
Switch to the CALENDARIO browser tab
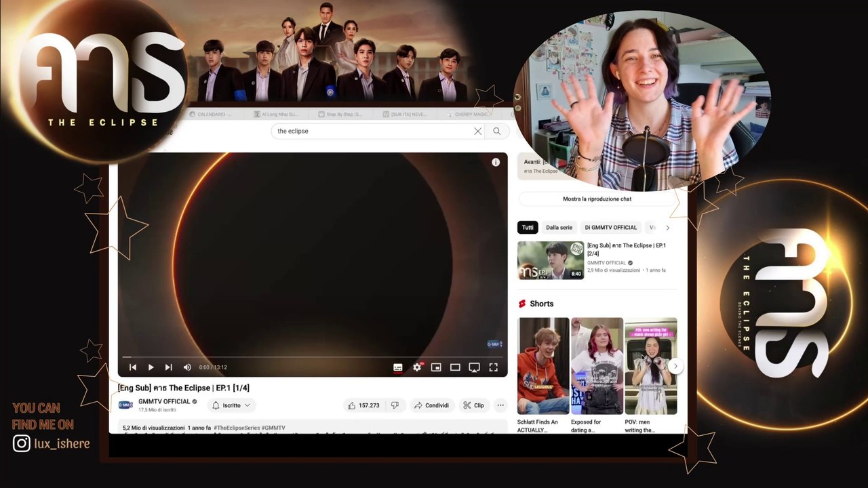coord(211,115)
